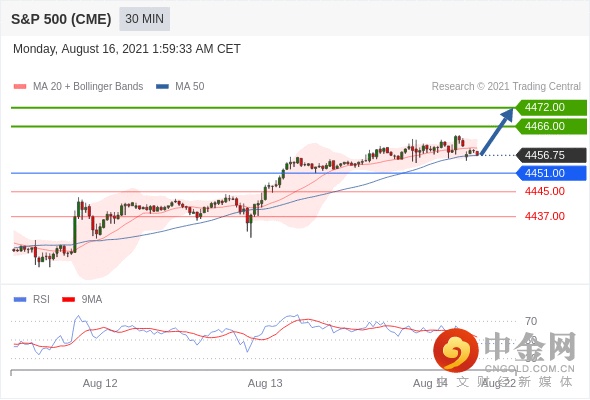
Task: Click the 4451.00 blue pivot tag
Action: click(551, 173)
